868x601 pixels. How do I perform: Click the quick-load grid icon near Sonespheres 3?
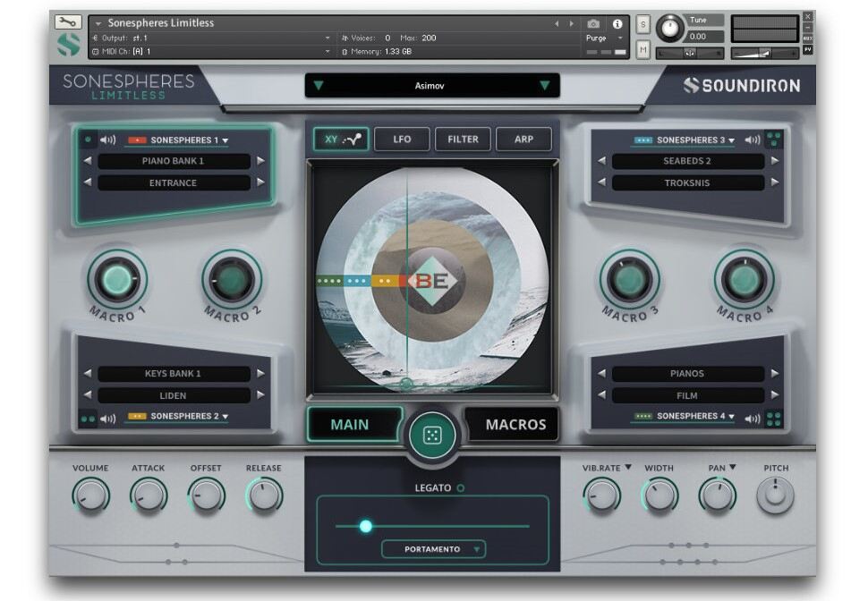[x=773, y=139]
